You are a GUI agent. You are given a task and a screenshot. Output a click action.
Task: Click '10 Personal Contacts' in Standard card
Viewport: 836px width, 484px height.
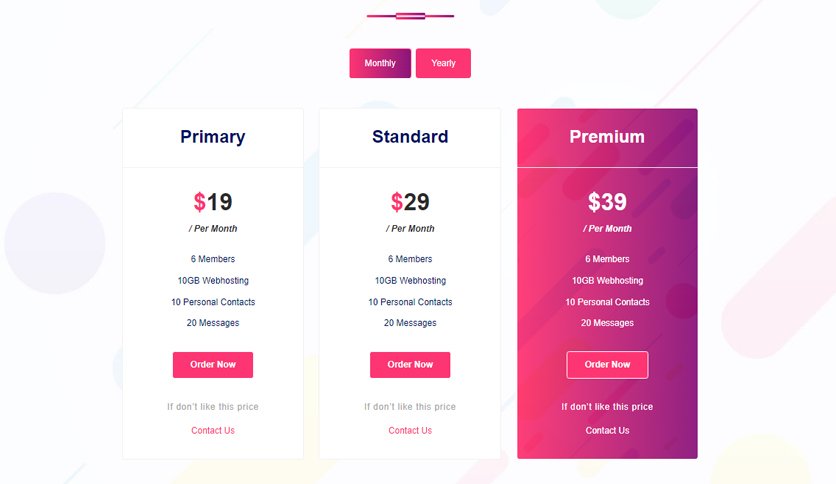[410, 302]
